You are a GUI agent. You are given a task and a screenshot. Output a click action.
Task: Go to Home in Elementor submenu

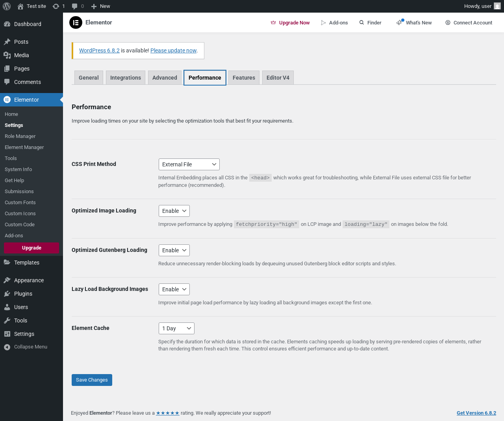click(x=11, y=114)
